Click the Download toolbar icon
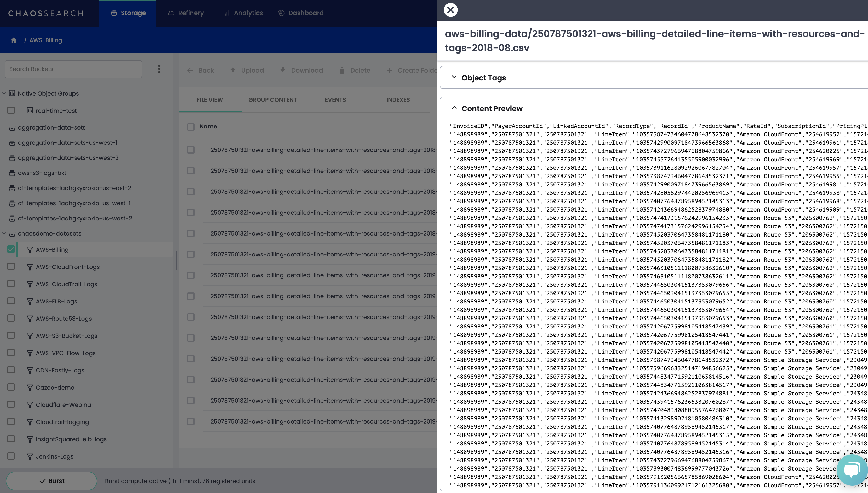Viewport: 868px width, 493px height. tap(283, 71)
